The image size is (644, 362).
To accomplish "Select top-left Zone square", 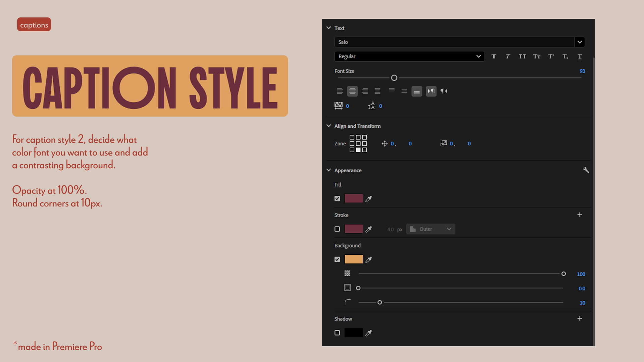I will [x=352, y=137].
